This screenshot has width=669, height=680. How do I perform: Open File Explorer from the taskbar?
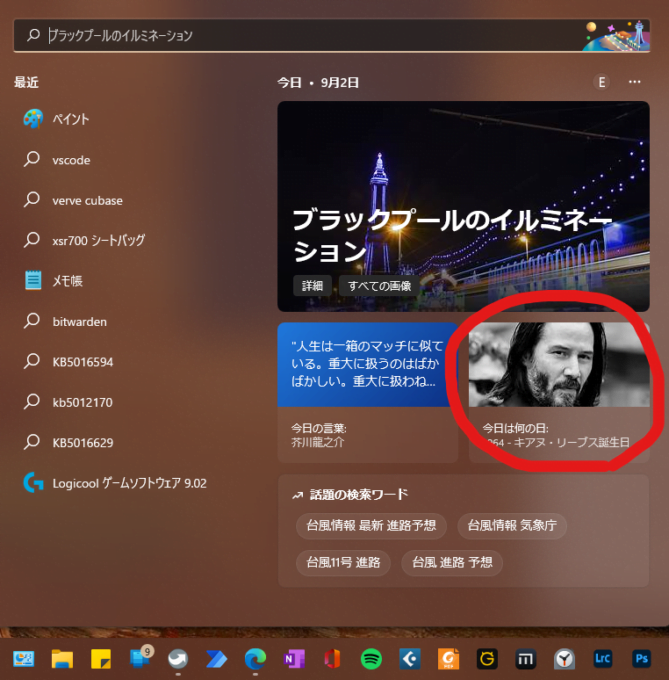point(62,658)
